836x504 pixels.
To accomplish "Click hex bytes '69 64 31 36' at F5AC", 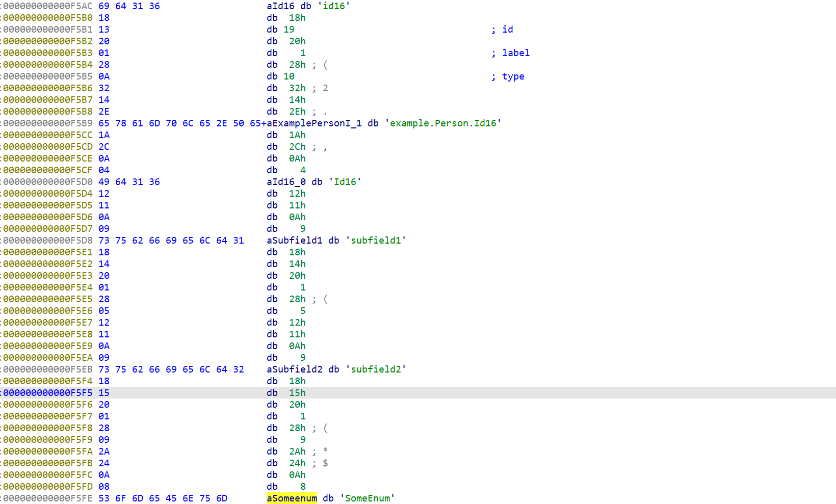I will (x=129, y=6).
